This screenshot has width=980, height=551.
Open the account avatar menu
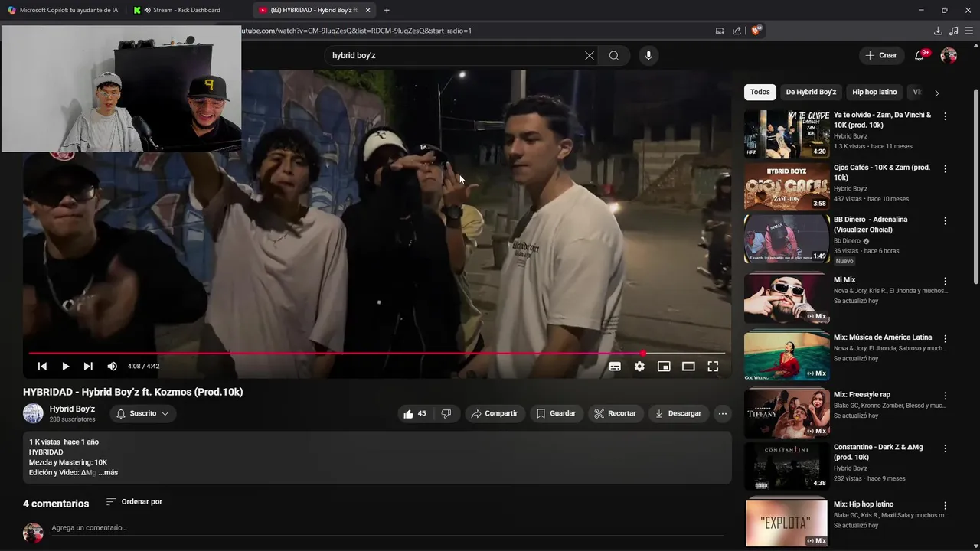tap(949, 55)
